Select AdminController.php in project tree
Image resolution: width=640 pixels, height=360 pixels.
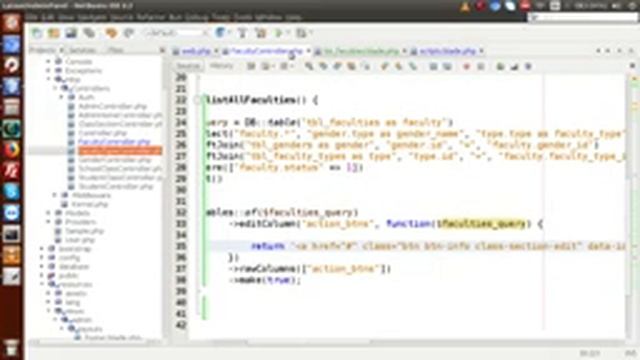pos(112,106)
